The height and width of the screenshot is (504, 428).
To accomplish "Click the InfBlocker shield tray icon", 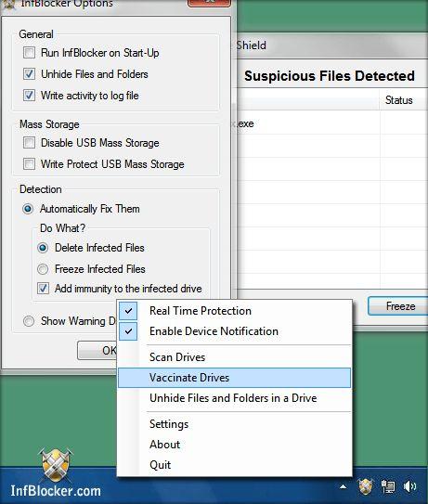I will click(x=366, y=486).
